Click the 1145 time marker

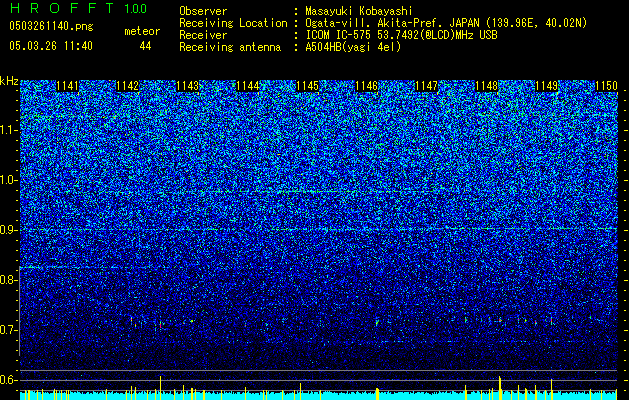(x=307, y=86)
